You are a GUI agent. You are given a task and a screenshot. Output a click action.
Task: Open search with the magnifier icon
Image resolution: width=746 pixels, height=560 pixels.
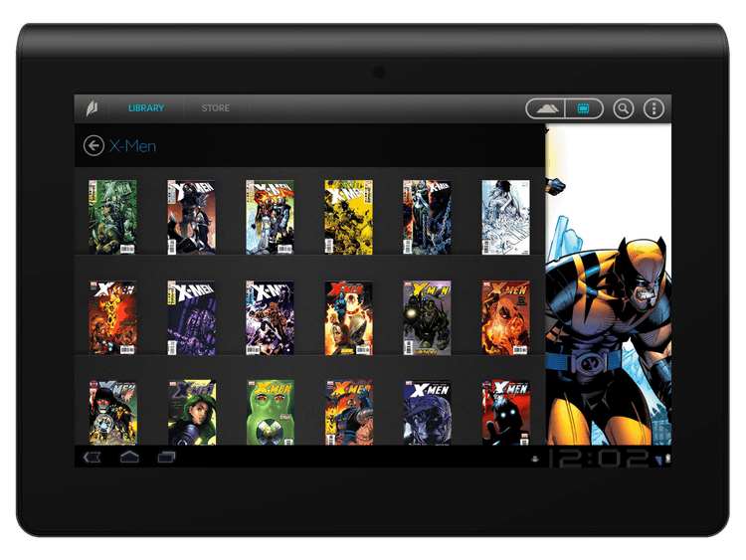click(623, 108)
